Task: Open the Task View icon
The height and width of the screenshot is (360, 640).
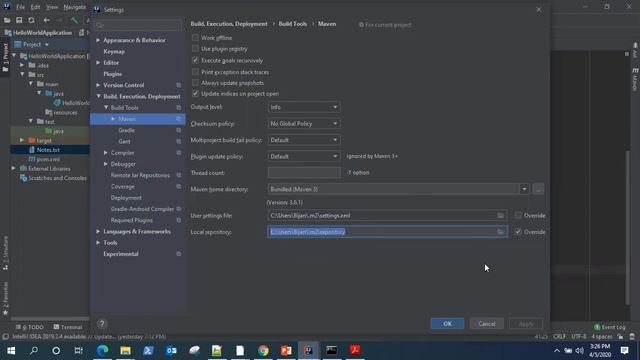Action: click(x=78, y=350)
